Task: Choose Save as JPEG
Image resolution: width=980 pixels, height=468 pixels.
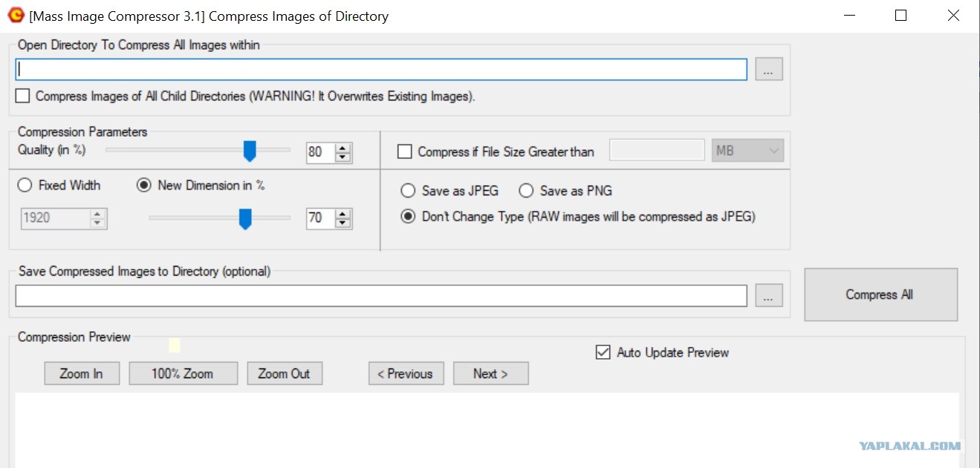Action: click(x=408, y=191)
